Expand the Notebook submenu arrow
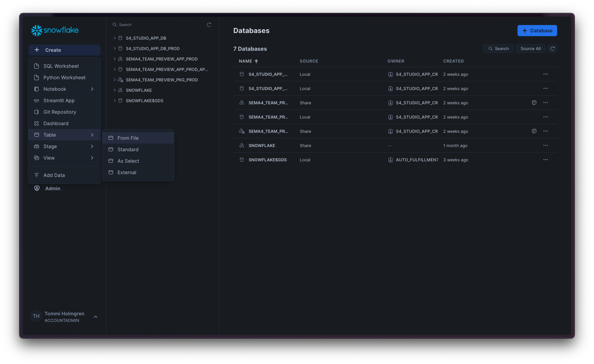Viewport: 594px width, 364px height. coord(92,89)
